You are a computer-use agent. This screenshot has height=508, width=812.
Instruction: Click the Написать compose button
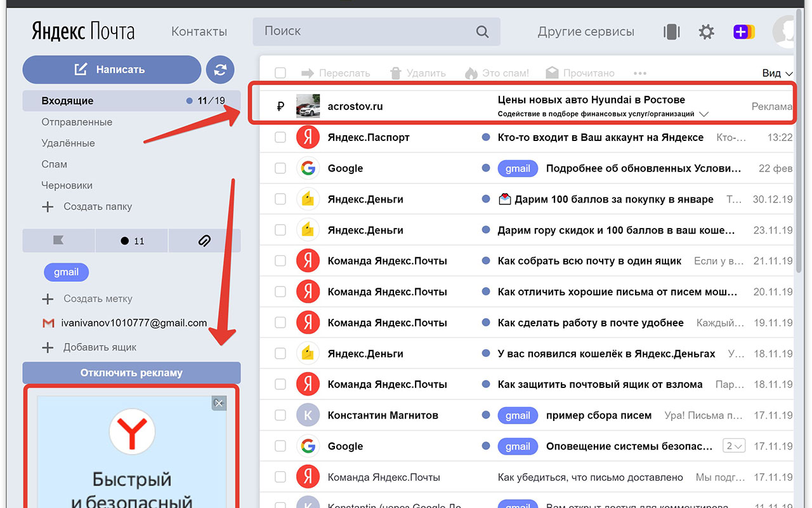click(112, 70)
